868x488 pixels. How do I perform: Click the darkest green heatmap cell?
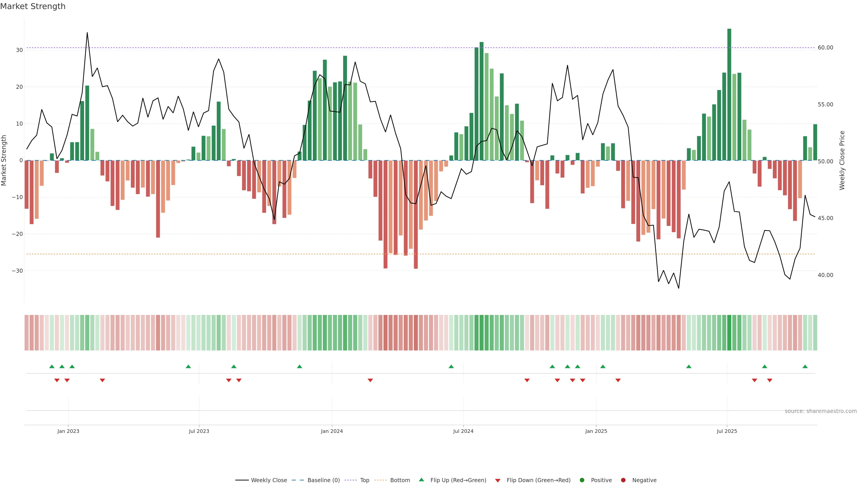click(x=729, y=333)
